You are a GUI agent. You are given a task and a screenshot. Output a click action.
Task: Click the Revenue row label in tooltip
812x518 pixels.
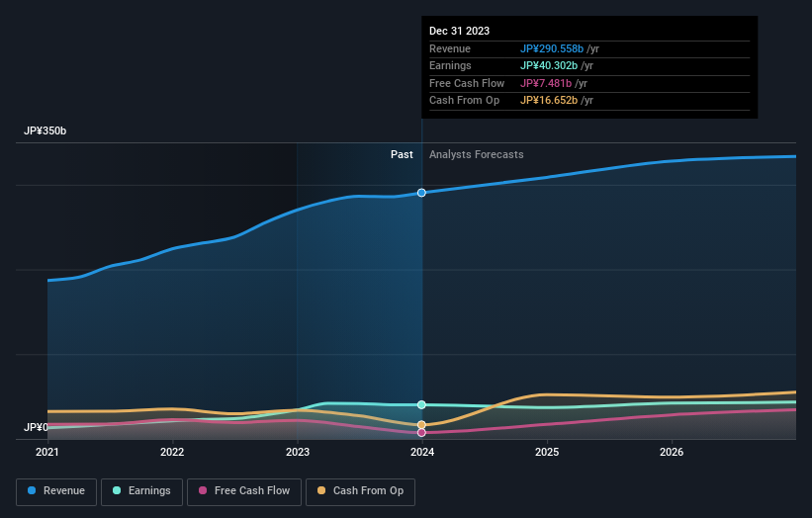[x=450, y=48]
